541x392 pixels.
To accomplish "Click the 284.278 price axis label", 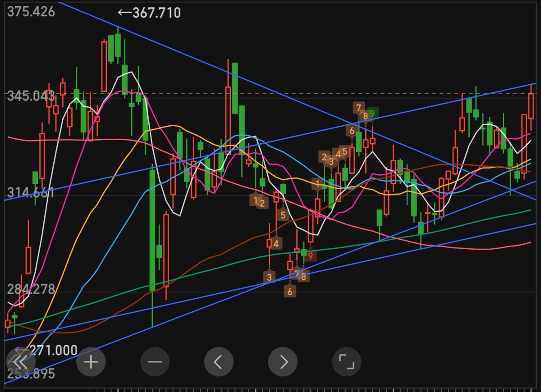I will click(x=31, y=289).
